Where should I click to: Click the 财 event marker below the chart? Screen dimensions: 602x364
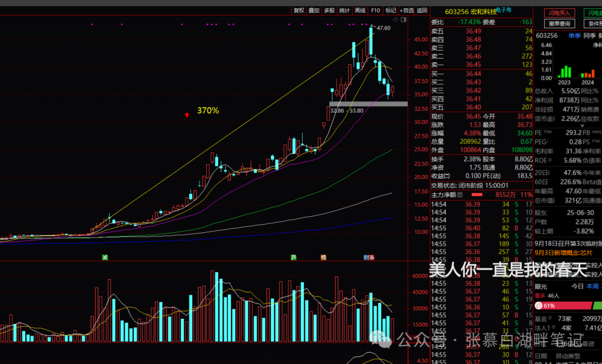point(366,258)
